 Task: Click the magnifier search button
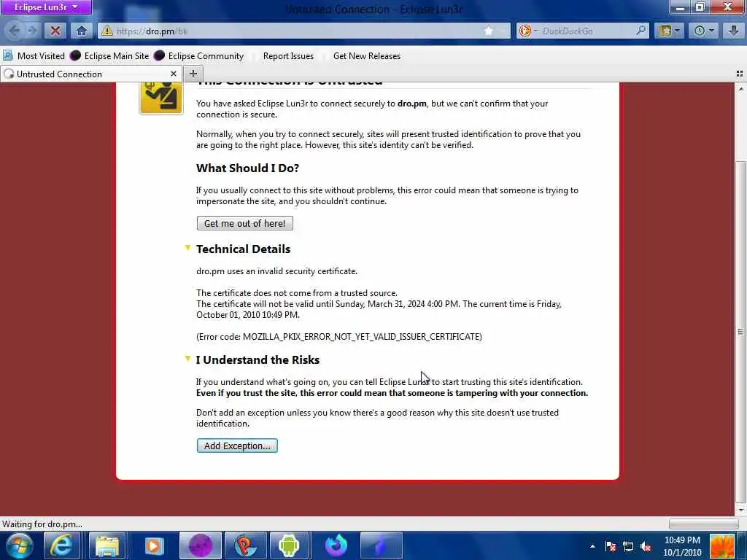point(641,31)
